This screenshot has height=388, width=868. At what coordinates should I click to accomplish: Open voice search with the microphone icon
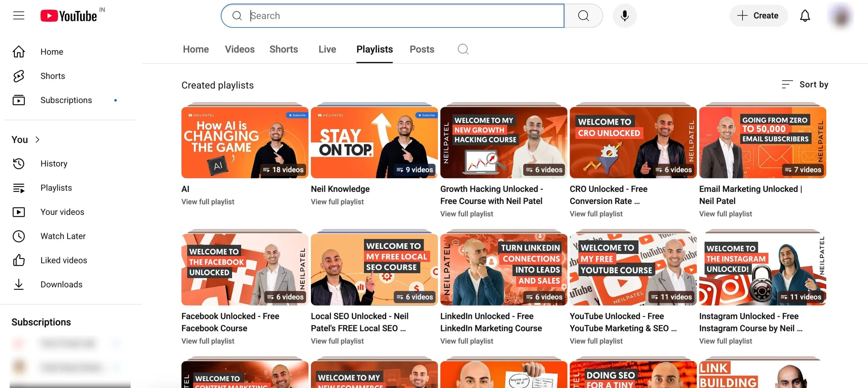(624, 15)
